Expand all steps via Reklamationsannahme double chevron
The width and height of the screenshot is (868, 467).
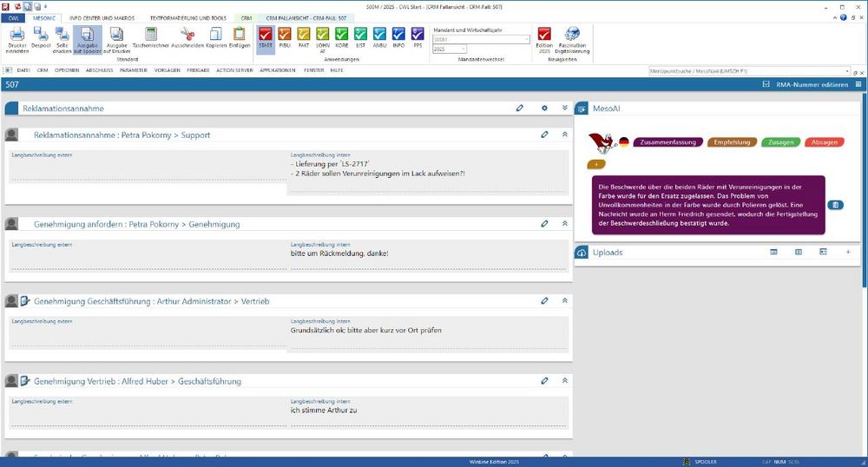(564, 109)
